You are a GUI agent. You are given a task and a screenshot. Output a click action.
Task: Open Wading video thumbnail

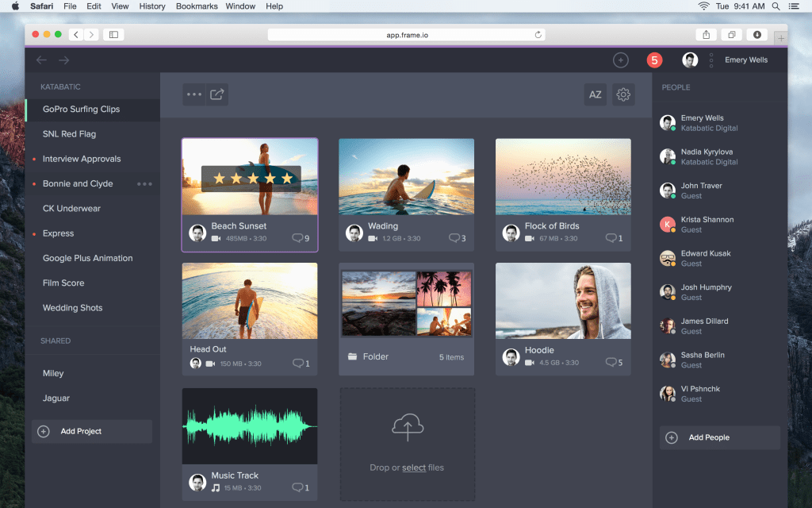pos(407,176)
